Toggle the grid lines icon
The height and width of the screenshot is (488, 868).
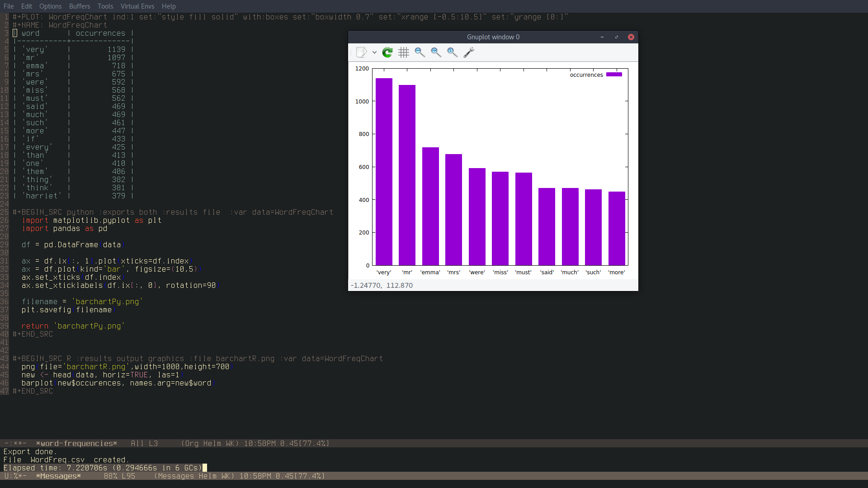click(x=404, y=52)
